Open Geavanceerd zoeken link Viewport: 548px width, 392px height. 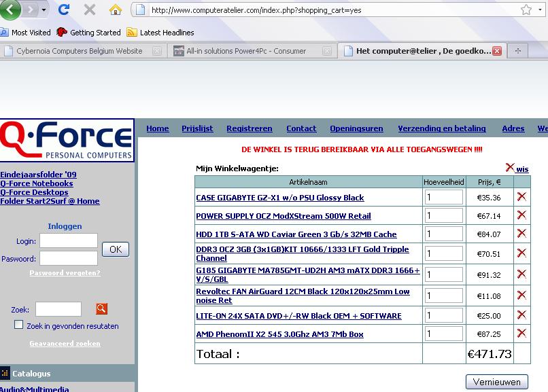(65, 343)
